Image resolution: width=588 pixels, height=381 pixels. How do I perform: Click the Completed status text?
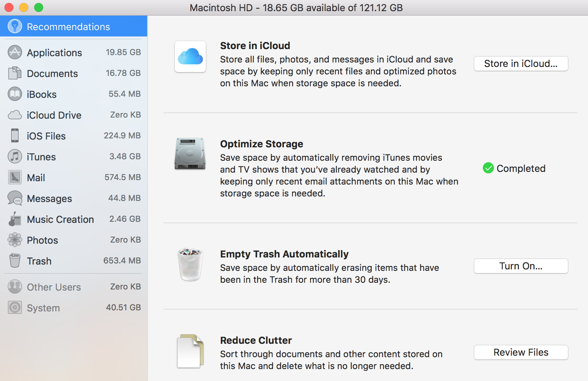(521, 168)
